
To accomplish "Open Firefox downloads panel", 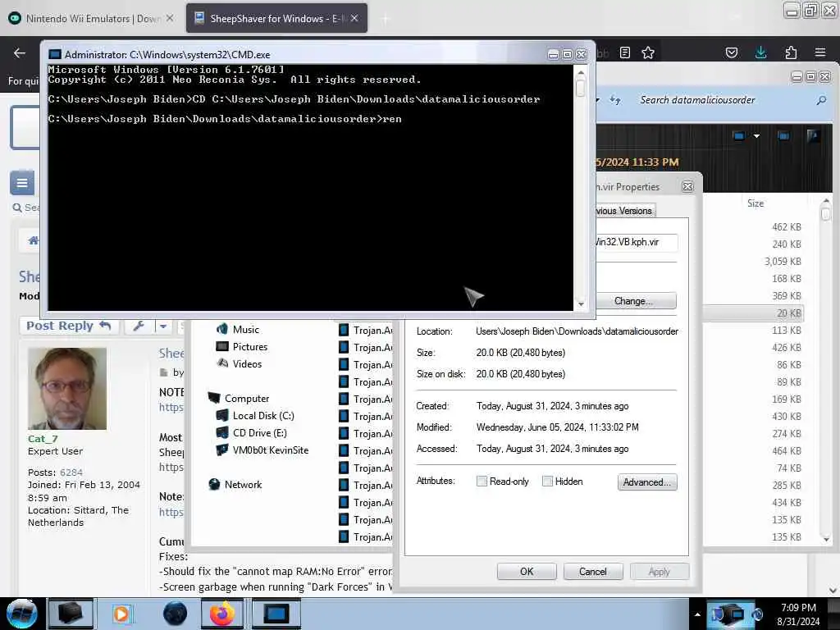I will tap(760, 52).
